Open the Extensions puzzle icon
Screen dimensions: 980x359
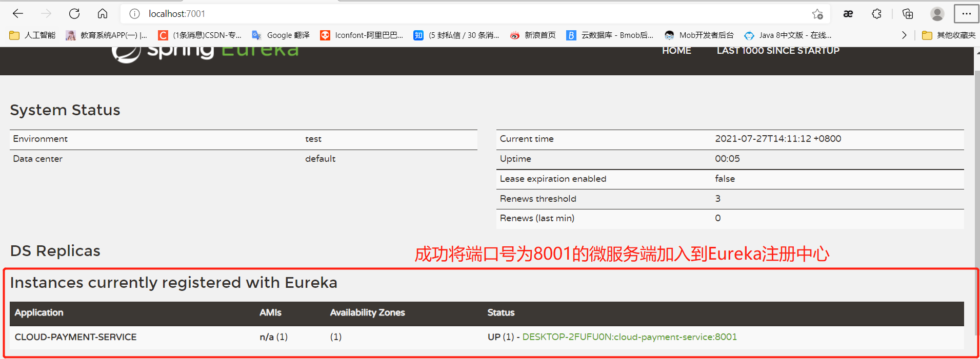[x=877, y=14]
